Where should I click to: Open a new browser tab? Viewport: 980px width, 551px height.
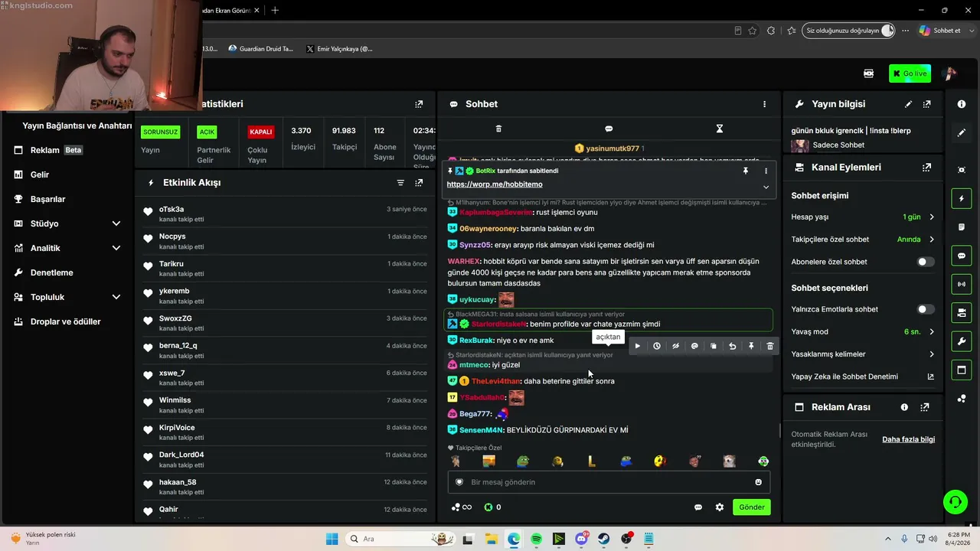(x=275, y=10)
